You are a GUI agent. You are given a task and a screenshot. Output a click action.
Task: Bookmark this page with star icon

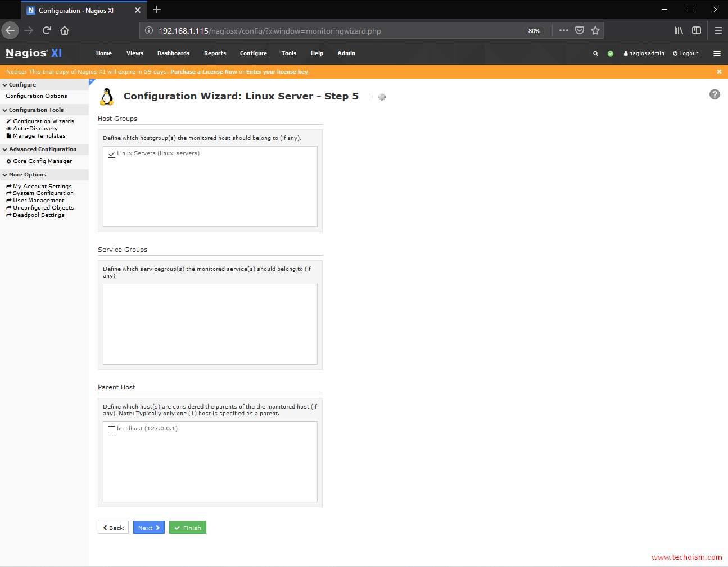[x=595, y=30]
